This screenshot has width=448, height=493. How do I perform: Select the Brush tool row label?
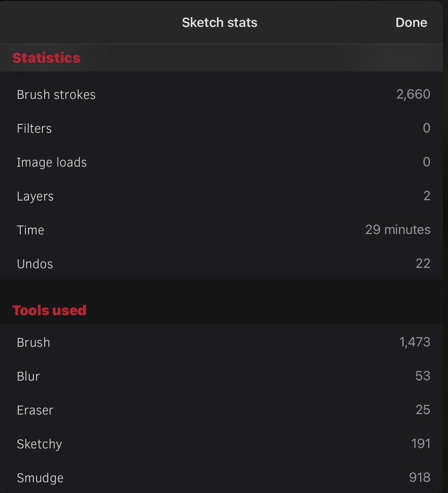point(33,343)
